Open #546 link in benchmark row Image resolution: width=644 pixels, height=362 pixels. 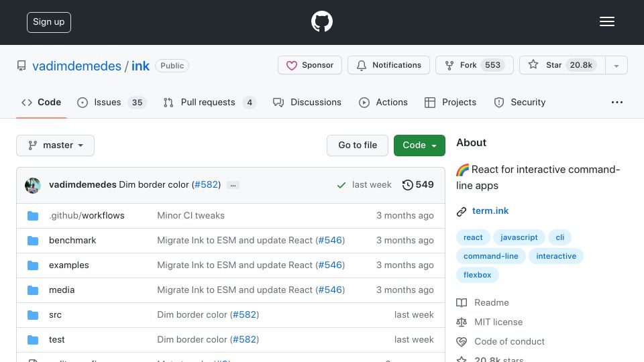[x=330, y=241]
